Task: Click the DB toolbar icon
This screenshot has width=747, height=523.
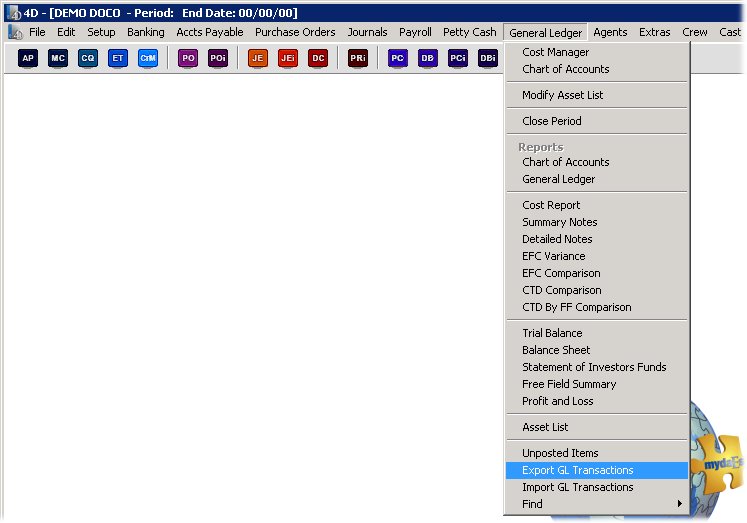Action: tap(427, 58)
